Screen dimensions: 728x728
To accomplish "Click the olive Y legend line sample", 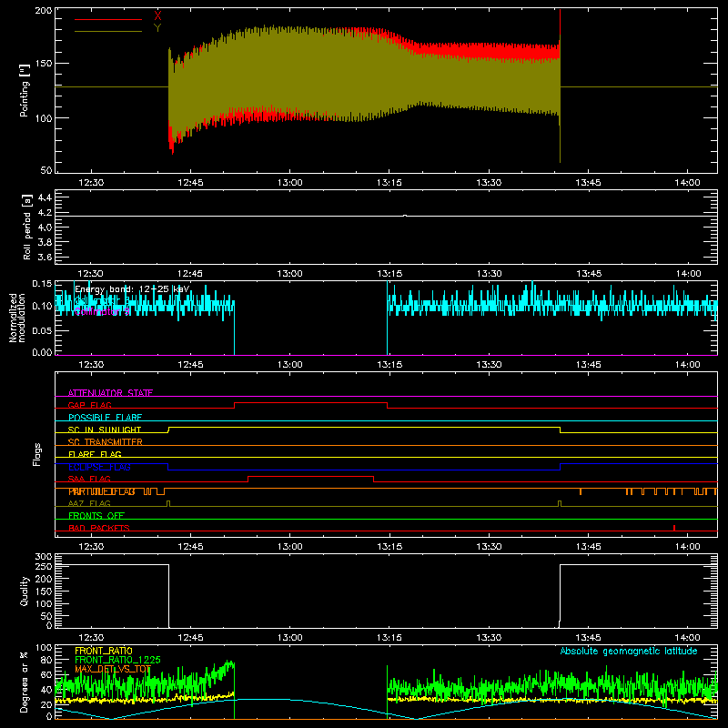I will 108,32.
